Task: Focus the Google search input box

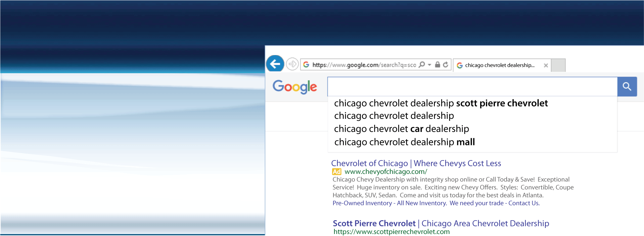Action: click(472, 87)
